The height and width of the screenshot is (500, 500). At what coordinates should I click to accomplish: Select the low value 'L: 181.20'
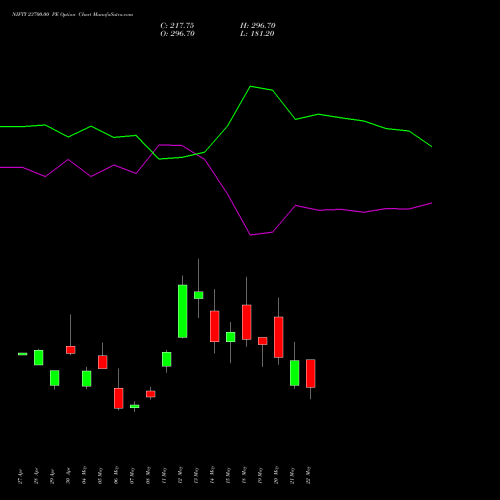pyautogui.click(x=257, y=34)
